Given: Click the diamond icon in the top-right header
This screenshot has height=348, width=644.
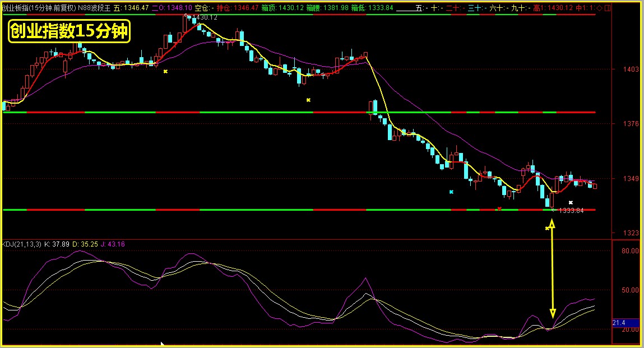Looking at the screenshot, I should [600, 8].
